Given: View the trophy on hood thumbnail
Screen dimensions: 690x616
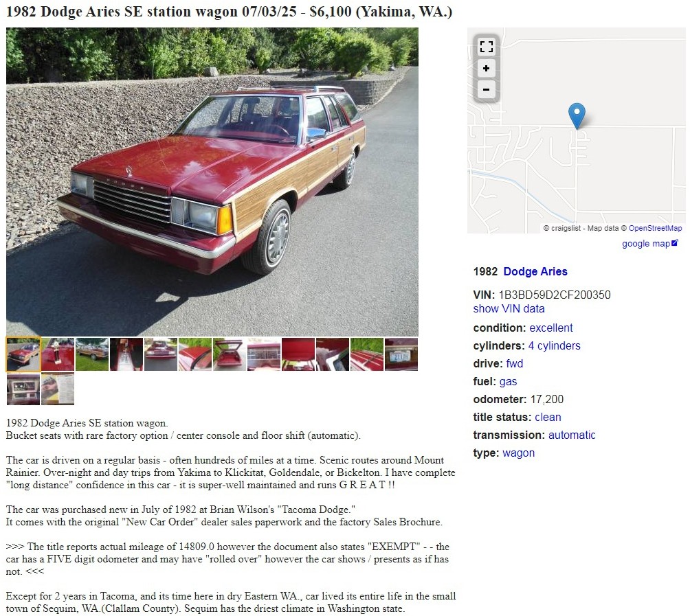Looking at the screenshot, I should [x=58, y=354].
